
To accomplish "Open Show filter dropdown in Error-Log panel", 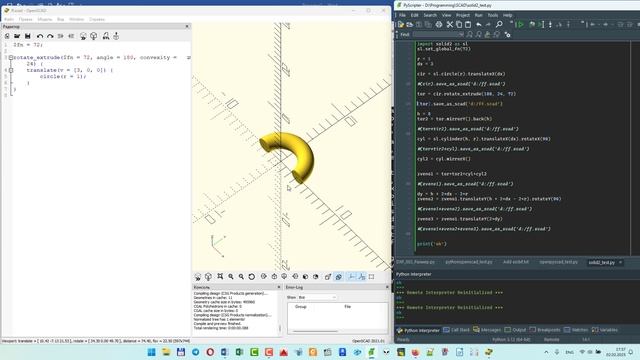I will click(317, 298).
